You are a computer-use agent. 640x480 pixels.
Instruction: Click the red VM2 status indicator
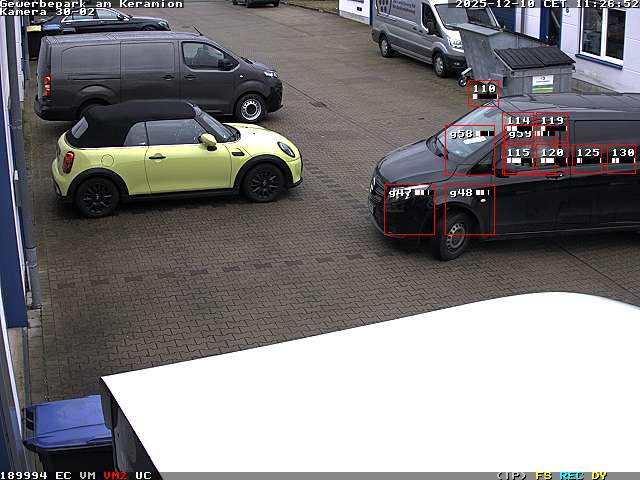click(x=115, y=475)
